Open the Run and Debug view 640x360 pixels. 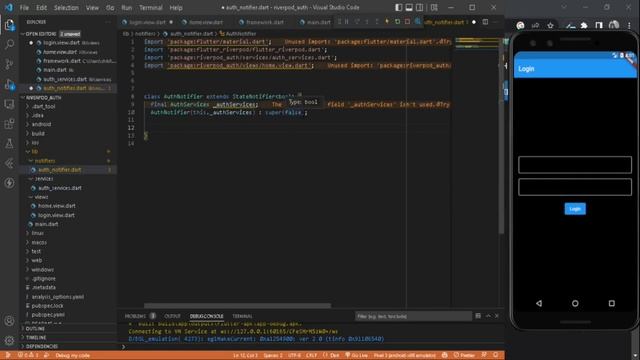click(x=9, y=84)
